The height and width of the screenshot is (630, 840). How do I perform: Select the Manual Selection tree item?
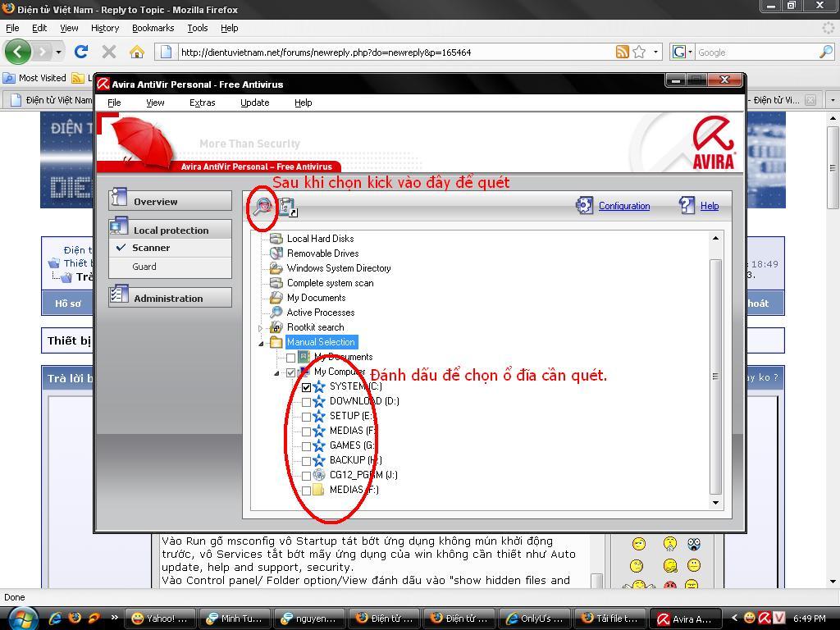321,342
